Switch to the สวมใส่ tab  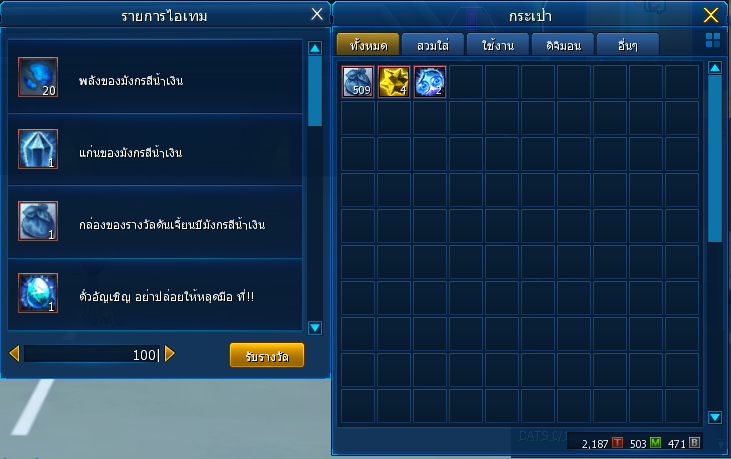(433, 44)
